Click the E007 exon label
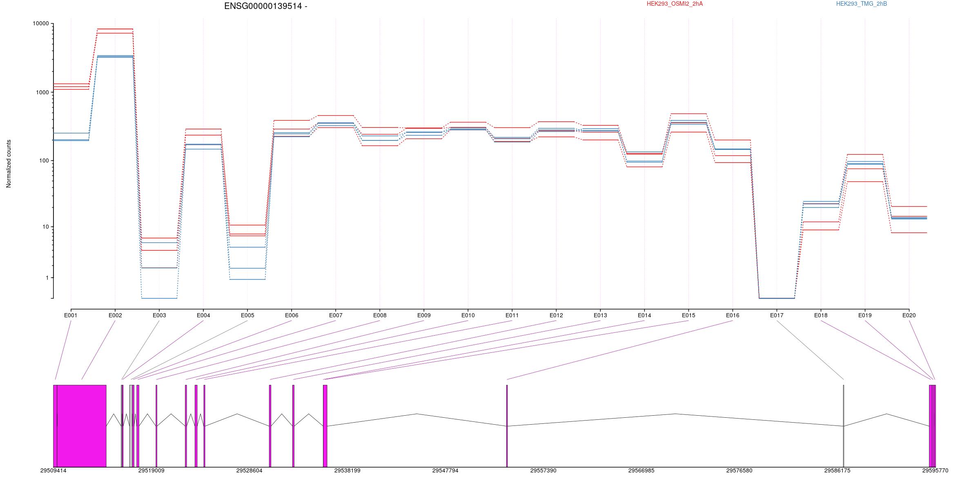This screenshot has height=490, width=980. 336,315
